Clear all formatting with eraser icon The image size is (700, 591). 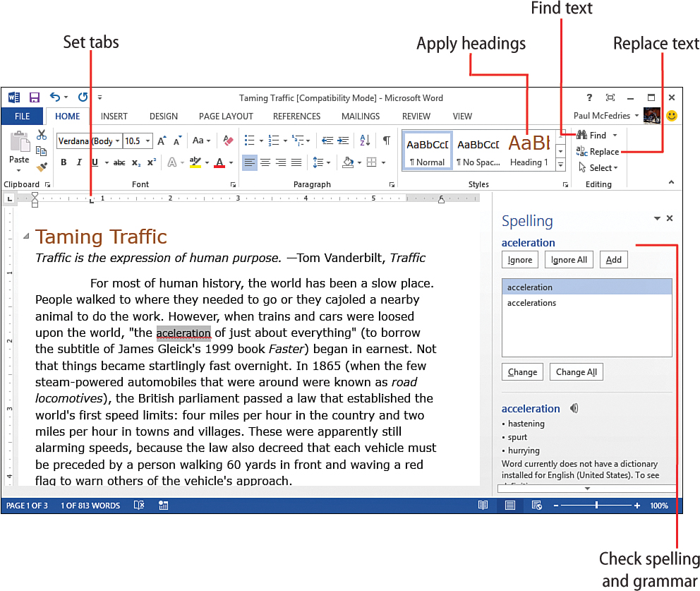[x=228, y=141]
